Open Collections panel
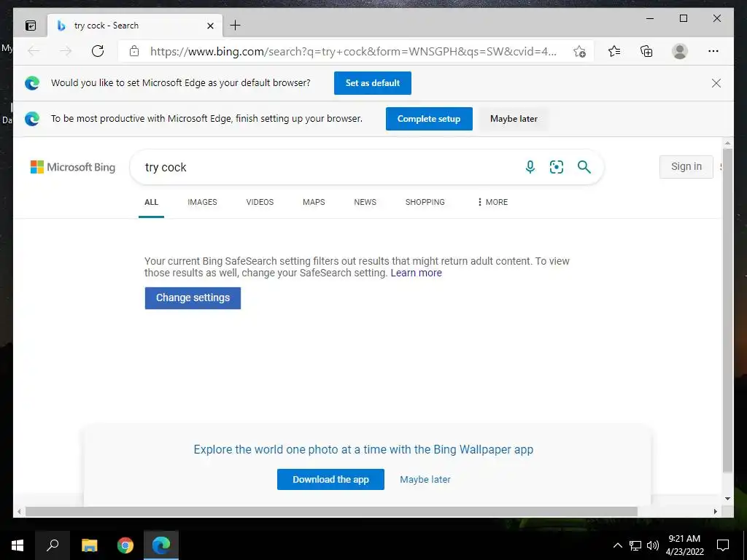Screen dimensions: 747x560 pyautogui.click(x=646, y=51)
